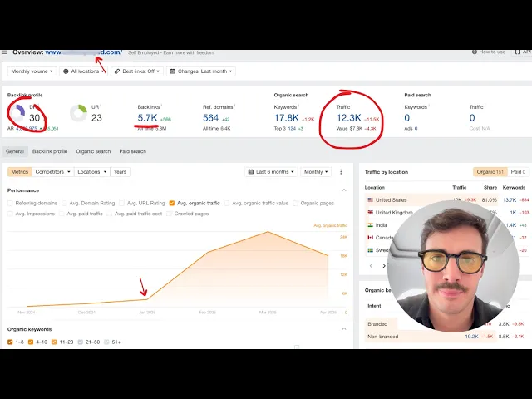Open the API link at top right
The height and width of the screenshot is (399, 532).
(523, 52)
